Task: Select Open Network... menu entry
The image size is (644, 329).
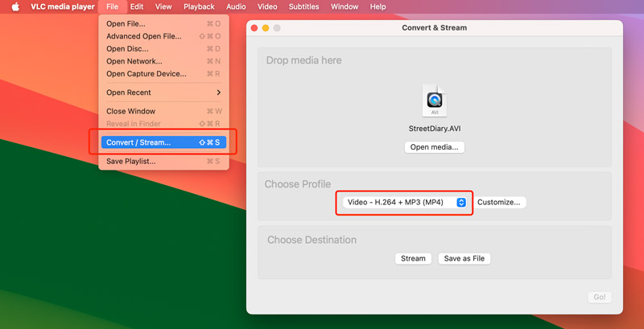Action: [163, 61]
